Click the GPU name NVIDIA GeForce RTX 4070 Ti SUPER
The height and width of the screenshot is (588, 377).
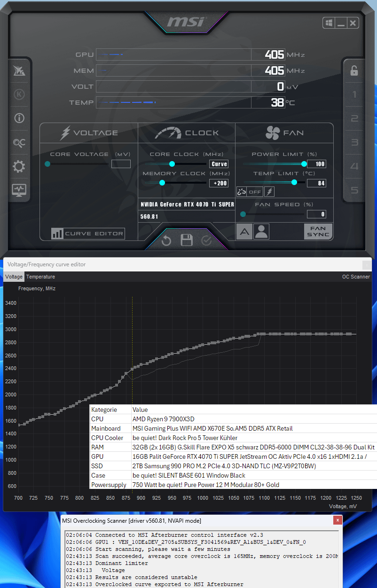click(x=188, y=204)
